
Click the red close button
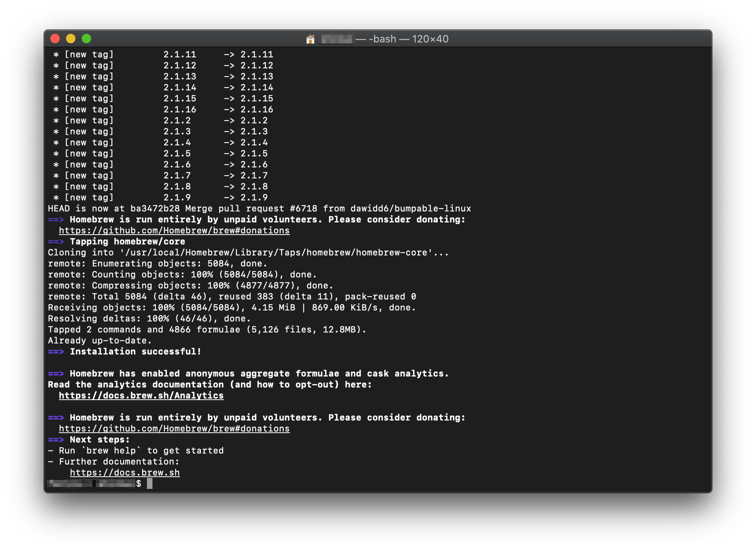click(55, 39)
